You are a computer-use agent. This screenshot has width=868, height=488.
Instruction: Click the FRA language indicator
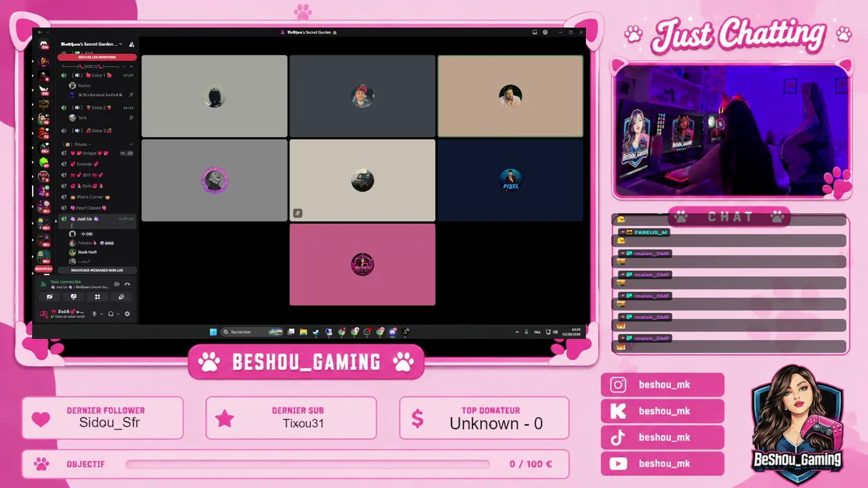pos(537,332)
